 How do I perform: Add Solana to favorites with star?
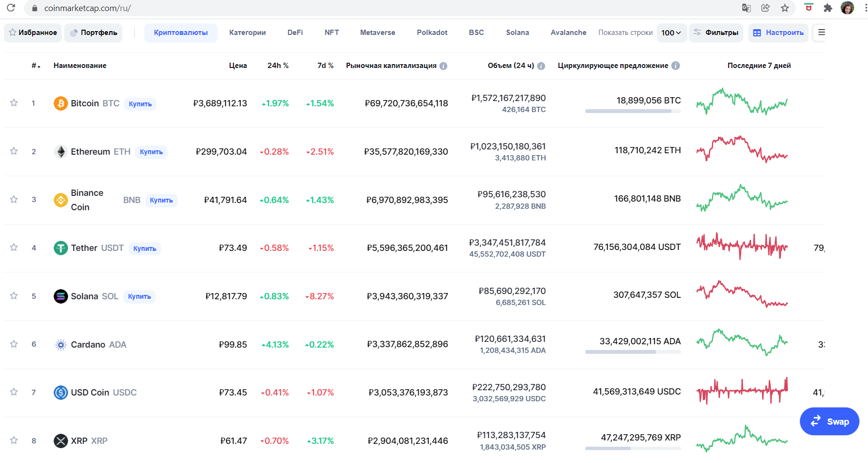(14, 296)
